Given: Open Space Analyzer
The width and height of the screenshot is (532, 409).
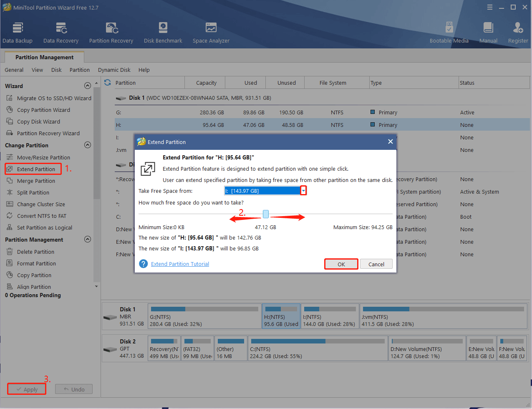Looking at the screenshot, I should (211, 33).
